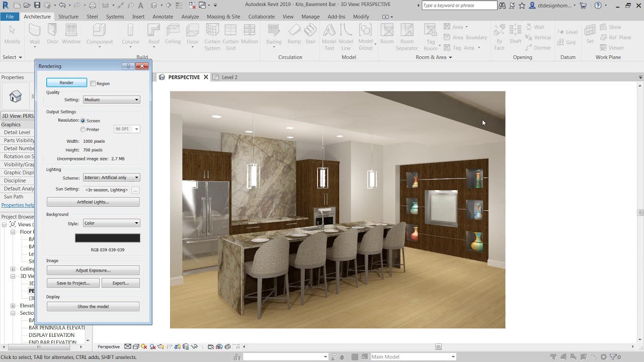Open the Help question mark icon

click(x=598, y=6)
